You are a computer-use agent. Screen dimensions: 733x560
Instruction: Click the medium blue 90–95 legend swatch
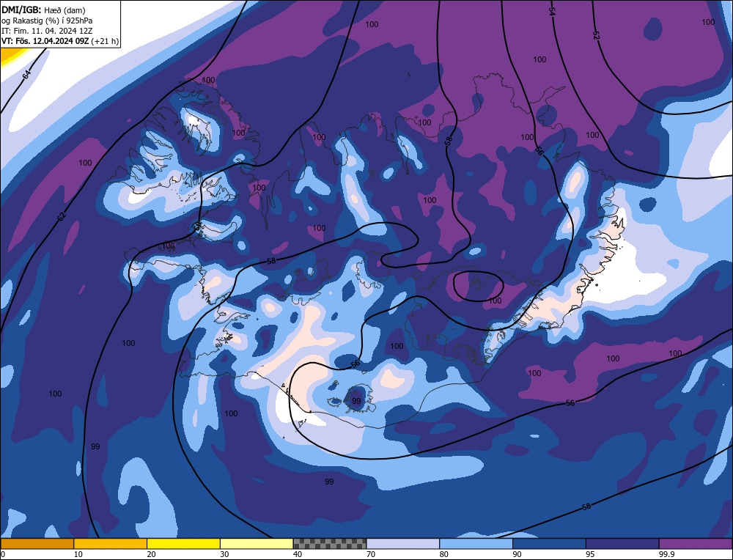pos(549,544)
